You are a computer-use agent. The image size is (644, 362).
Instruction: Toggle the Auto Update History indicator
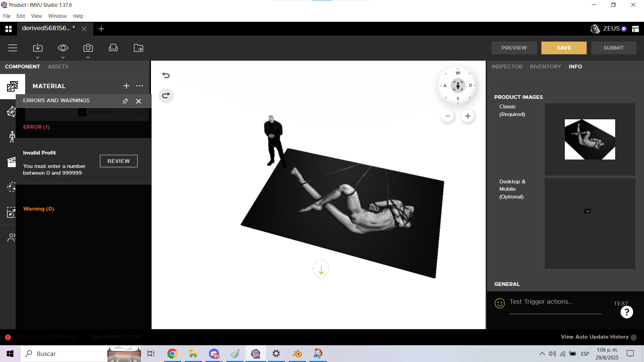click(634, 338)
